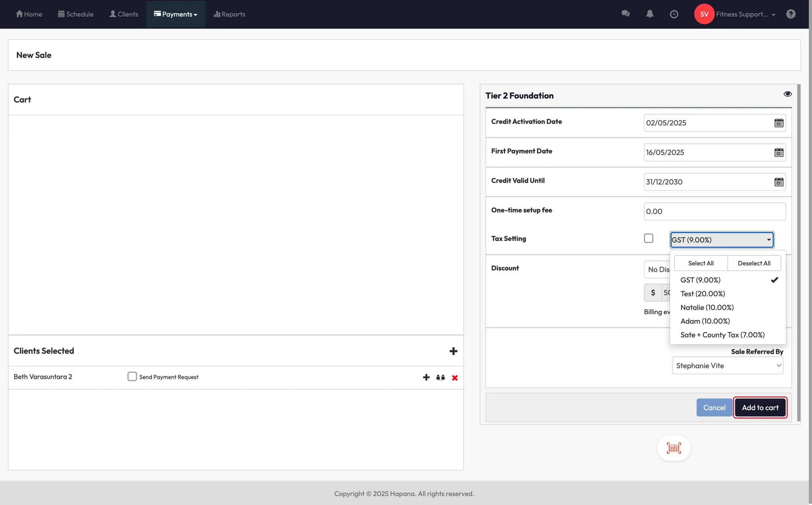Tick the Send Payment Request checkbox
The height and width of the screenshot is (505, 812).
pyautogui.click(x=132, y=376)
